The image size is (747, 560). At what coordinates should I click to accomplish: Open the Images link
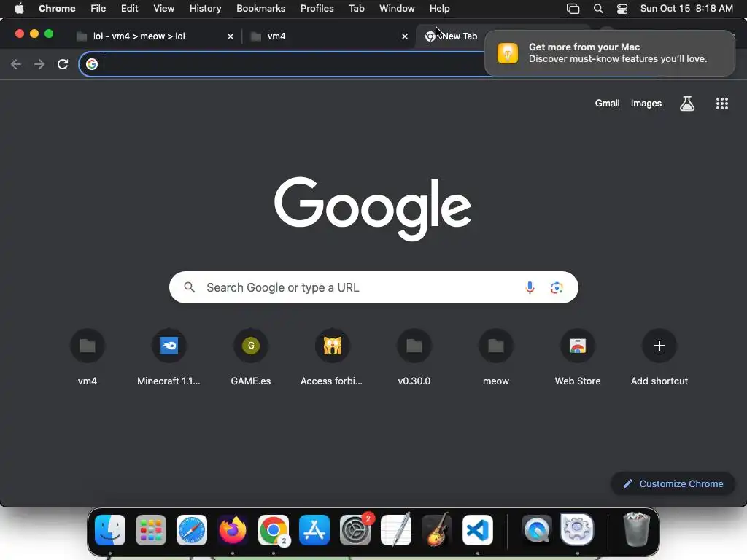click(x=646, y=104)
